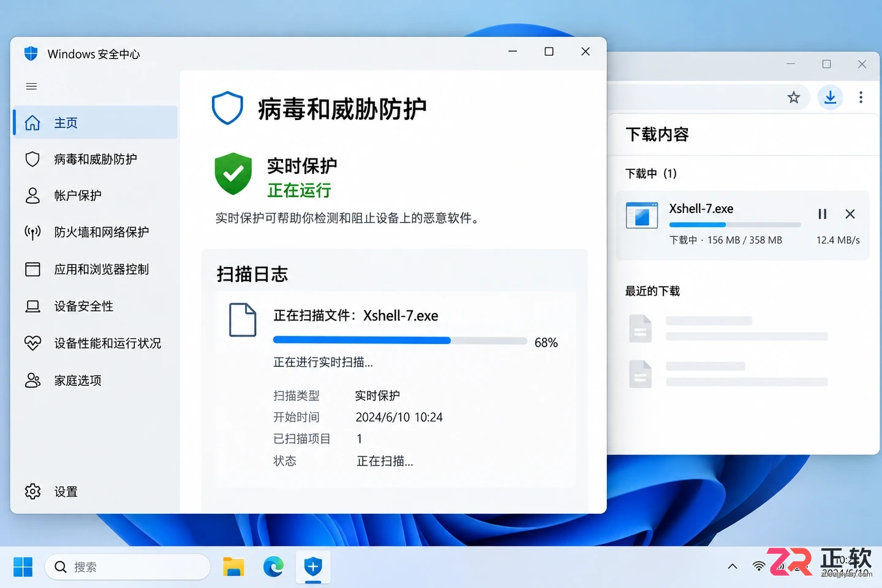Click the downloads arrow button in browser toolbar

tap(831, 97)
